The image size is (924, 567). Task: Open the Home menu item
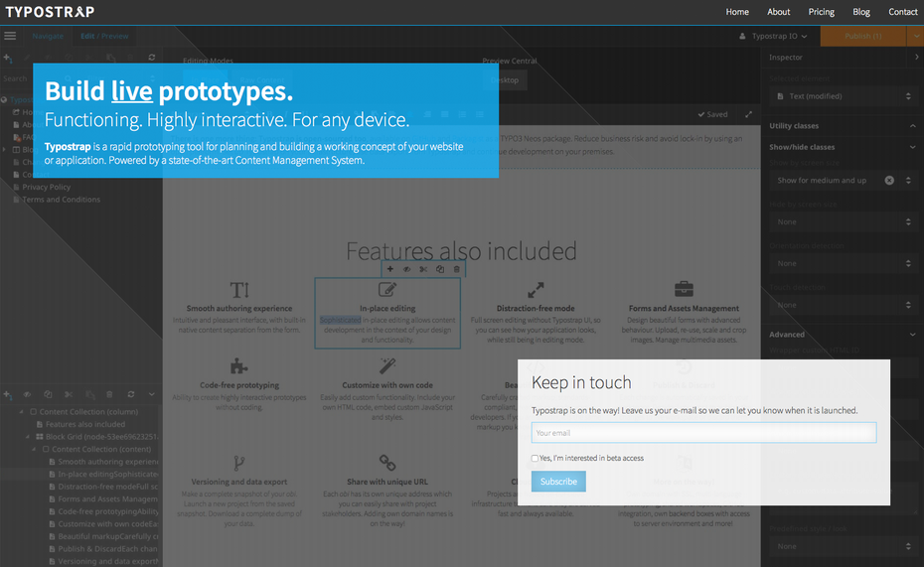click(737, 12)
